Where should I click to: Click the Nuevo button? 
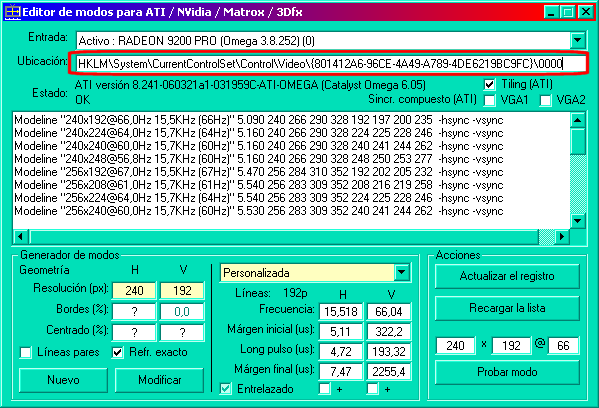63,380
